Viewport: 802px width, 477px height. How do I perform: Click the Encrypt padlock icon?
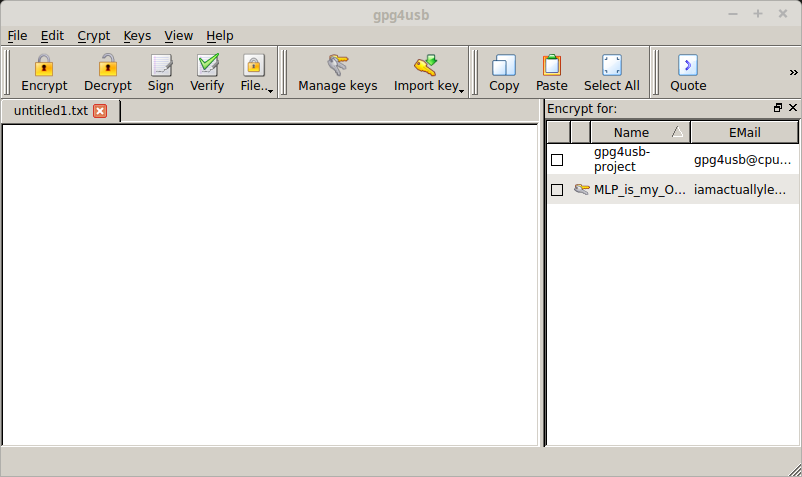click(44, 65)
